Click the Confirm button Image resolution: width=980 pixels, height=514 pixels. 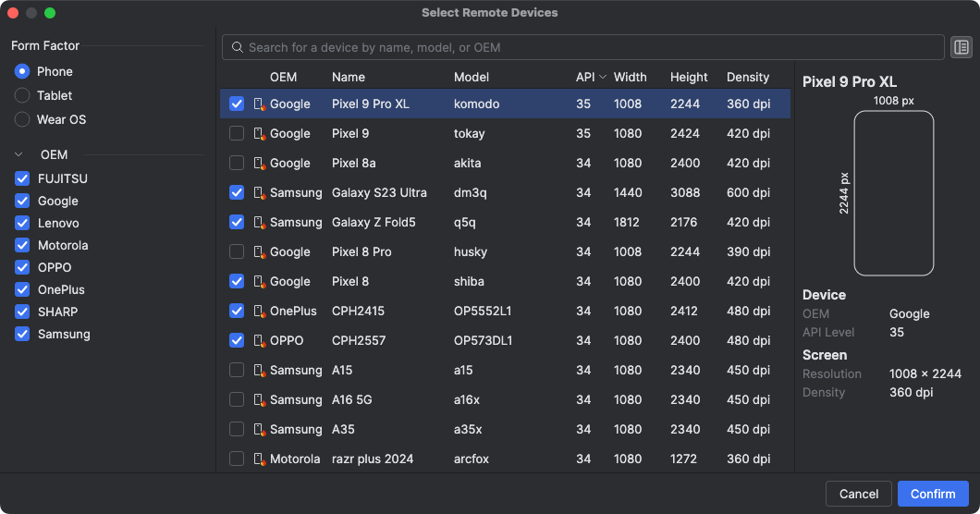coord(932,494)
